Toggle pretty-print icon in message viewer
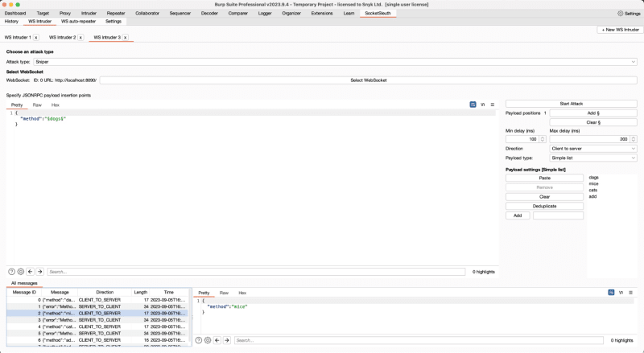 coord(611,293)
